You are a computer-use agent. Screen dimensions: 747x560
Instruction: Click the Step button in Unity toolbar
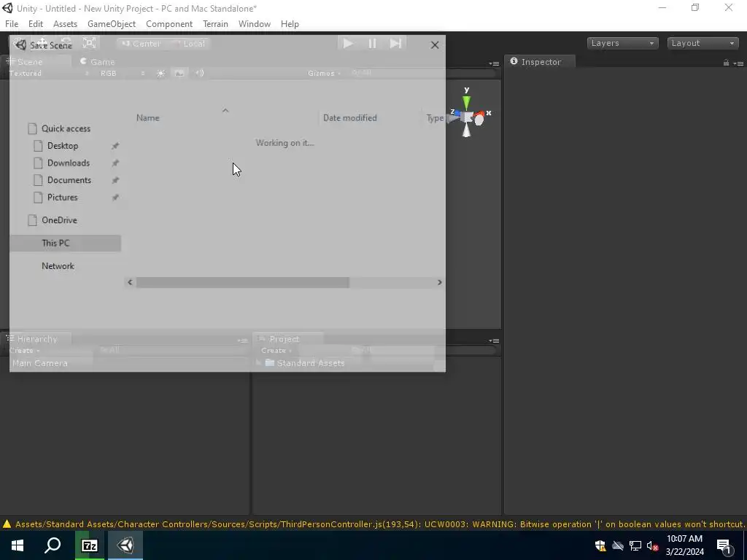click(x=395, y=43)
